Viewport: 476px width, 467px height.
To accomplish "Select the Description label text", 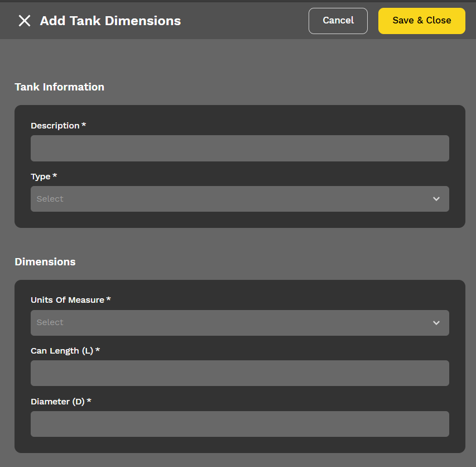I will [x=56, y=126].
